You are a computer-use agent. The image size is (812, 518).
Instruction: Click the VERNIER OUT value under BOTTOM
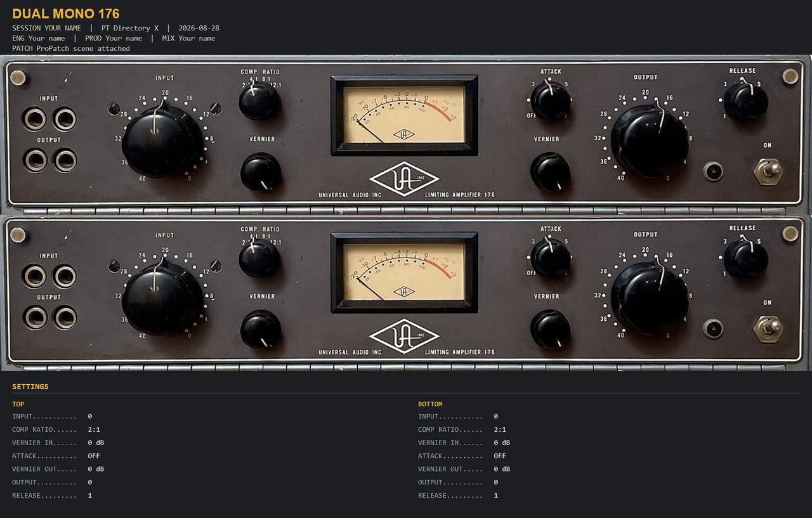(502, 469)
